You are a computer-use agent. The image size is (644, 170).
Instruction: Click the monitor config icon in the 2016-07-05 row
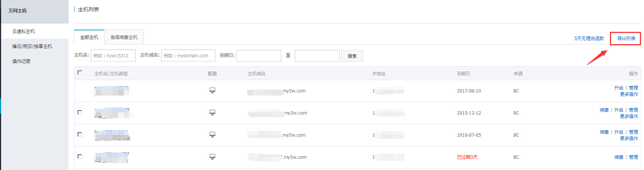click(x=212, y=135)
